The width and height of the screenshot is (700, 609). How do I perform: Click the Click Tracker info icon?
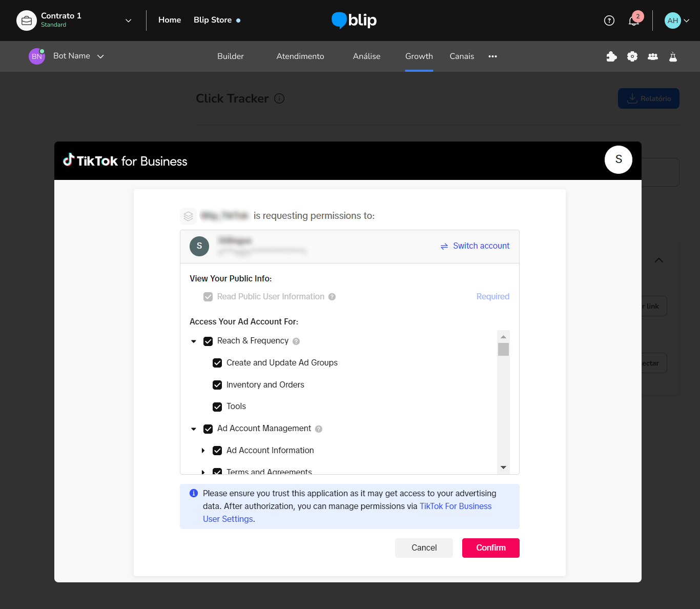(279, 98)
